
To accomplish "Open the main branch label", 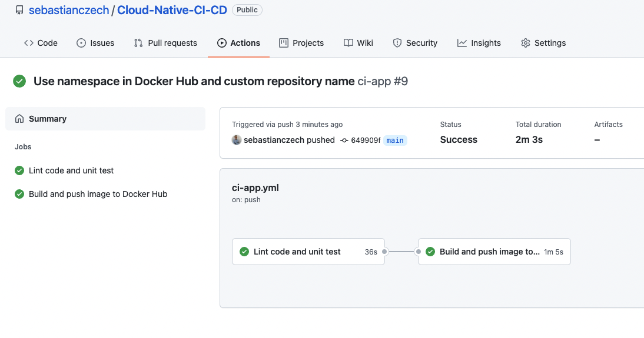I will click(x=395, y=140).
